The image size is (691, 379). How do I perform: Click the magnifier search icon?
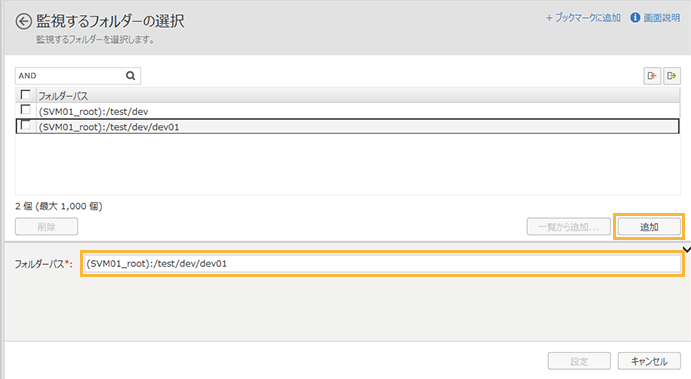point(130,76)
